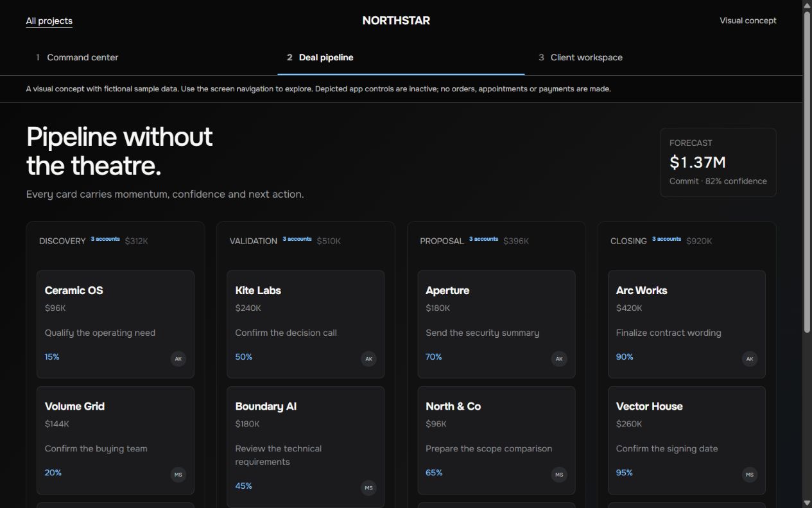Click MS avatar on Vector House card

click(750, 475)
